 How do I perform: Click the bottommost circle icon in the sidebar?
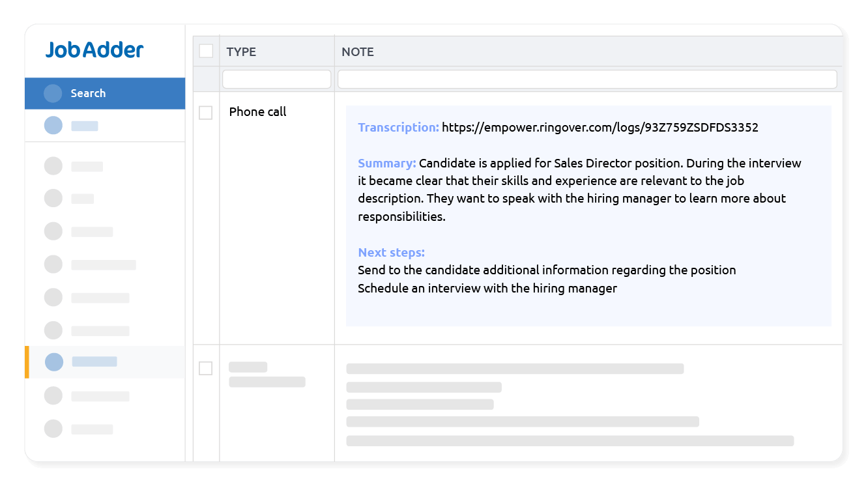53,429
